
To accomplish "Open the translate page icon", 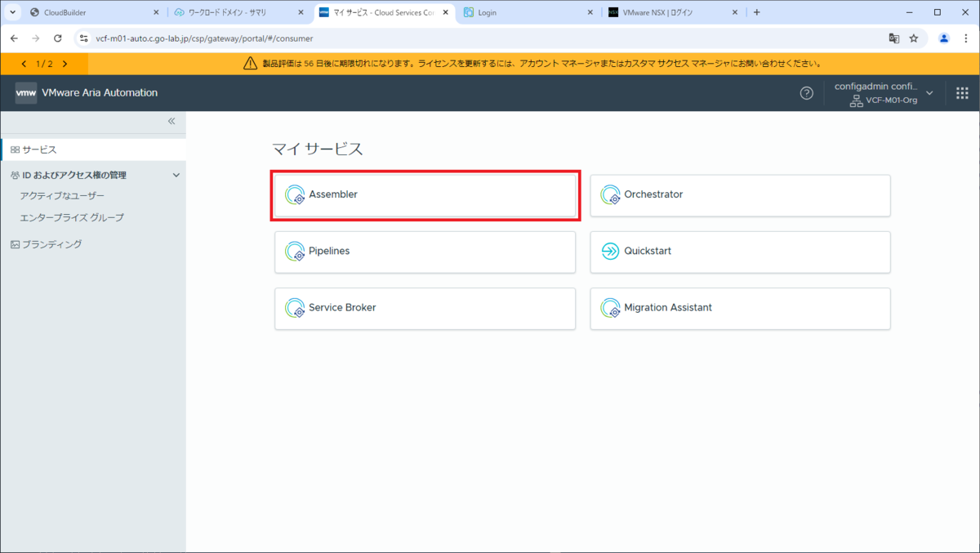I will 894,38.
